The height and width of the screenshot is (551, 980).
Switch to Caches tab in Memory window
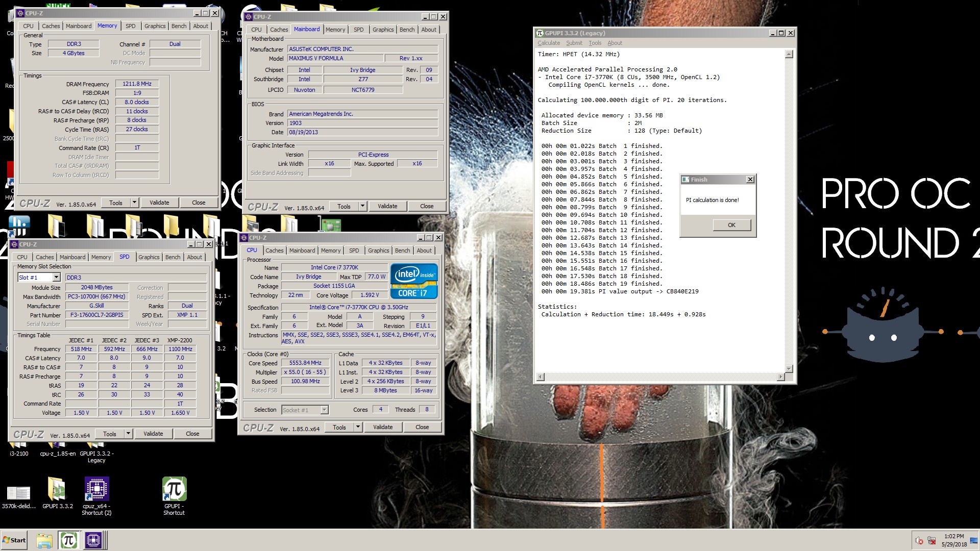coord(51,26)
